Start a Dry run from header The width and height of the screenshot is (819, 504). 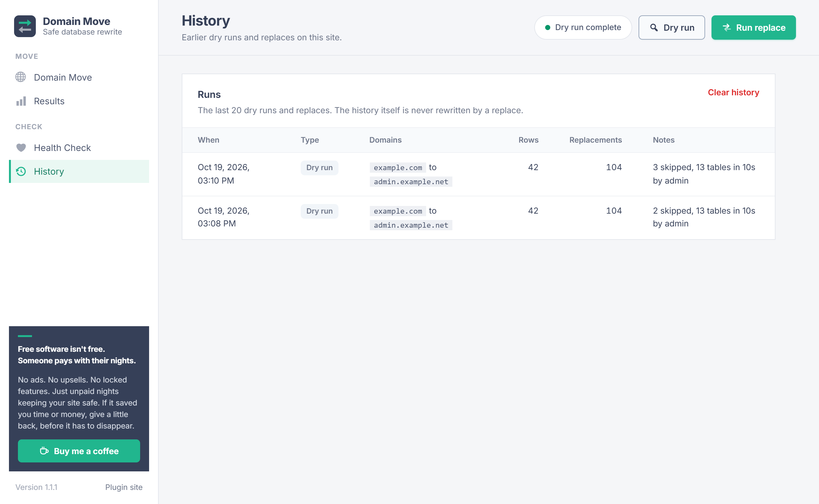672,27
